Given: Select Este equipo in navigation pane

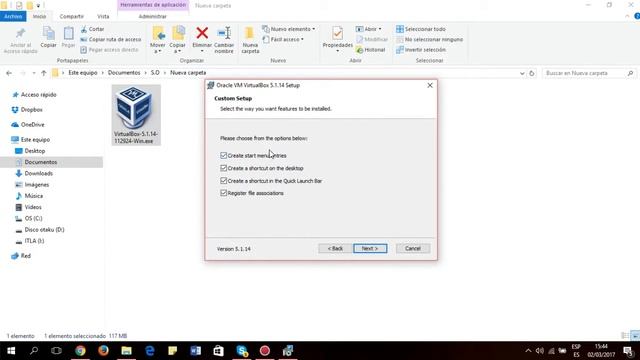Looking at the screenshot, I should 35,140.
